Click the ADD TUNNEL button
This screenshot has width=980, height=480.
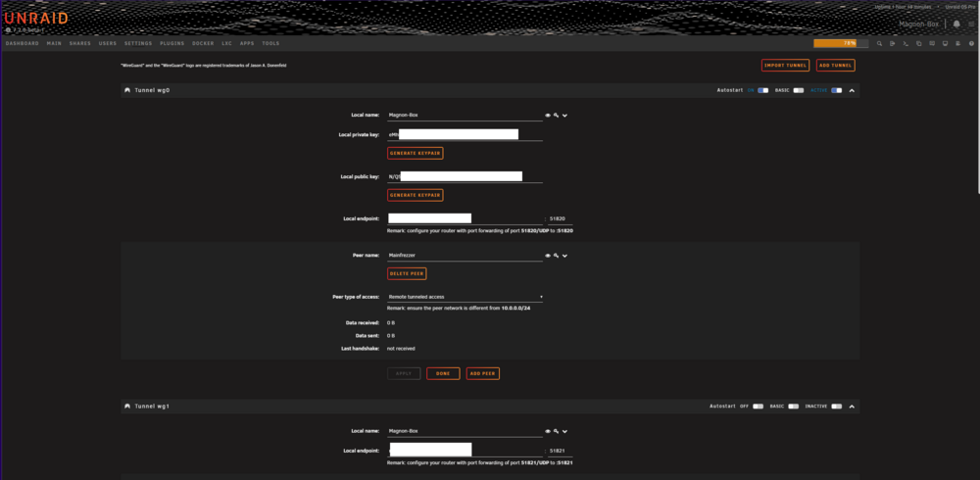click(836, 65)
